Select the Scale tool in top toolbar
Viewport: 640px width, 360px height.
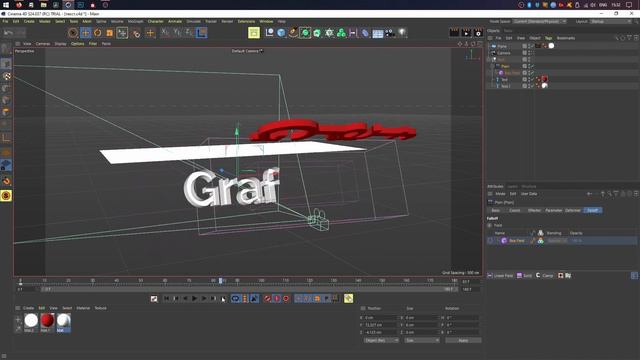[109, 33]
